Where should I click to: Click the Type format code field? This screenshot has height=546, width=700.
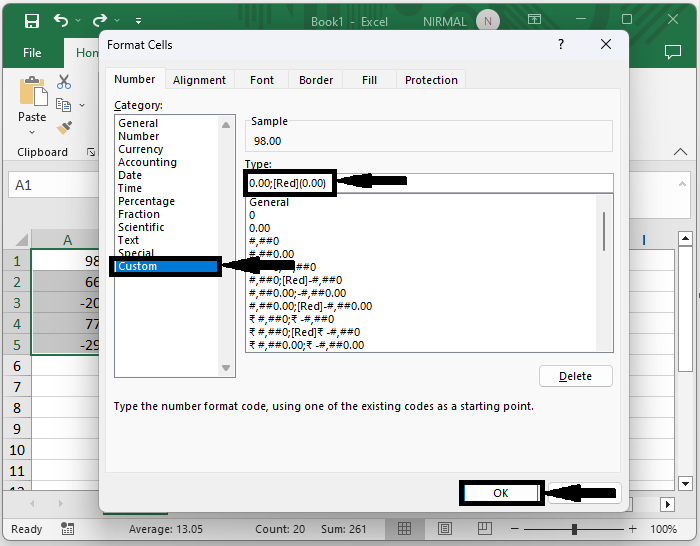coord(429,183)
